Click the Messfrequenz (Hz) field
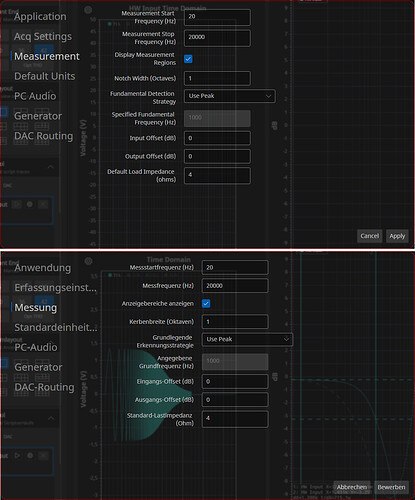The image size is (415, 500). [x=235, y=286]
